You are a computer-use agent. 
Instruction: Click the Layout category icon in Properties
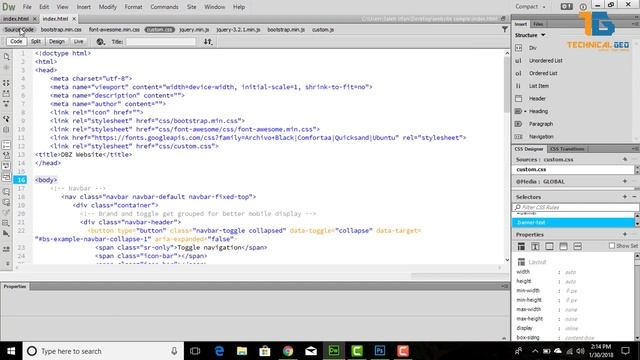[521, 247]
